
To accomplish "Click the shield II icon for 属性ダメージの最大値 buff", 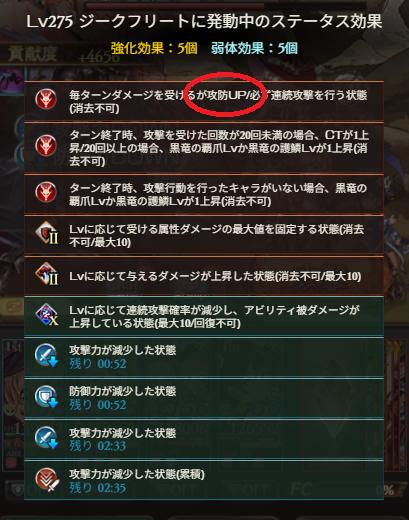I will tap(46, 234).
